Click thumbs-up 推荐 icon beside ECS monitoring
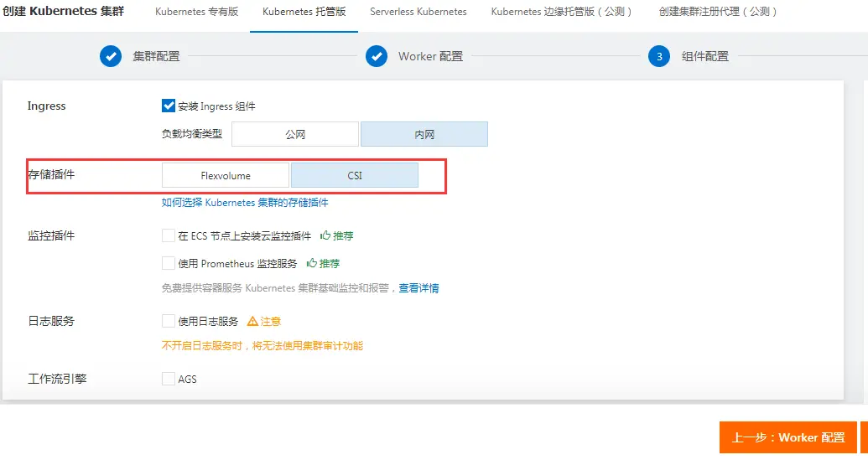Viewport: 868px width, 465px height. 325,235
